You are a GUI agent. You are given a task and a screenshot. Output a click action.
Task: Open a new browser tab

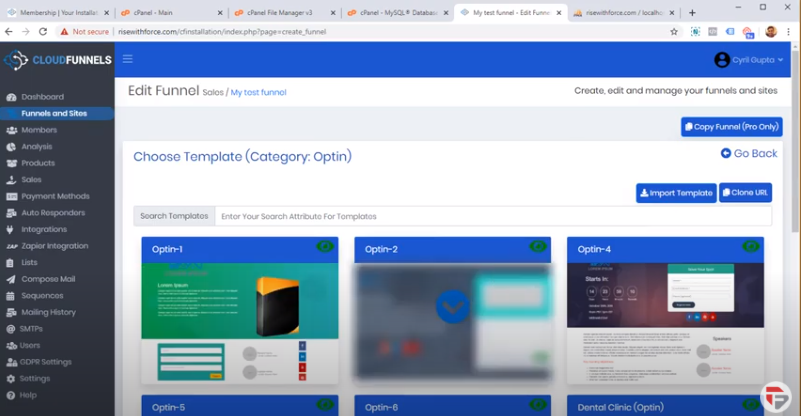692,12
